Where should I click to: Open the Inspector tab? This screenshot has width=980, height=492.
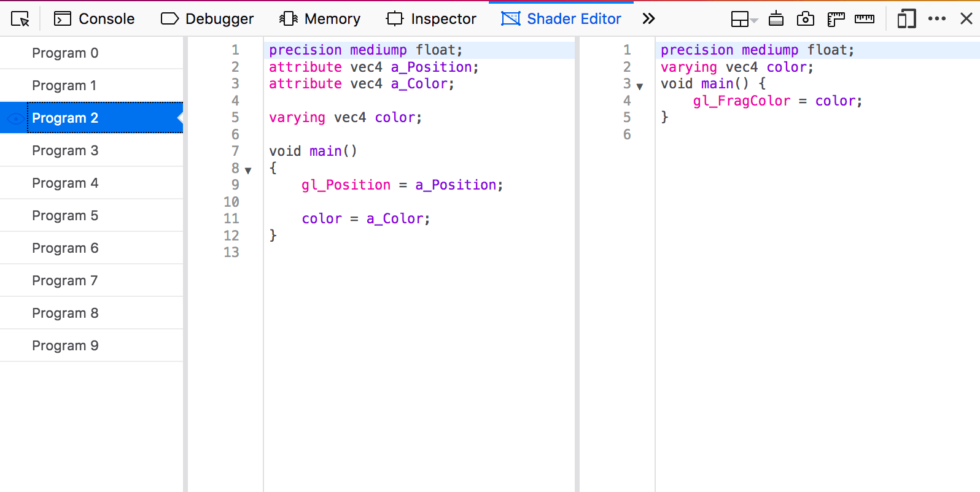point(432,19)
